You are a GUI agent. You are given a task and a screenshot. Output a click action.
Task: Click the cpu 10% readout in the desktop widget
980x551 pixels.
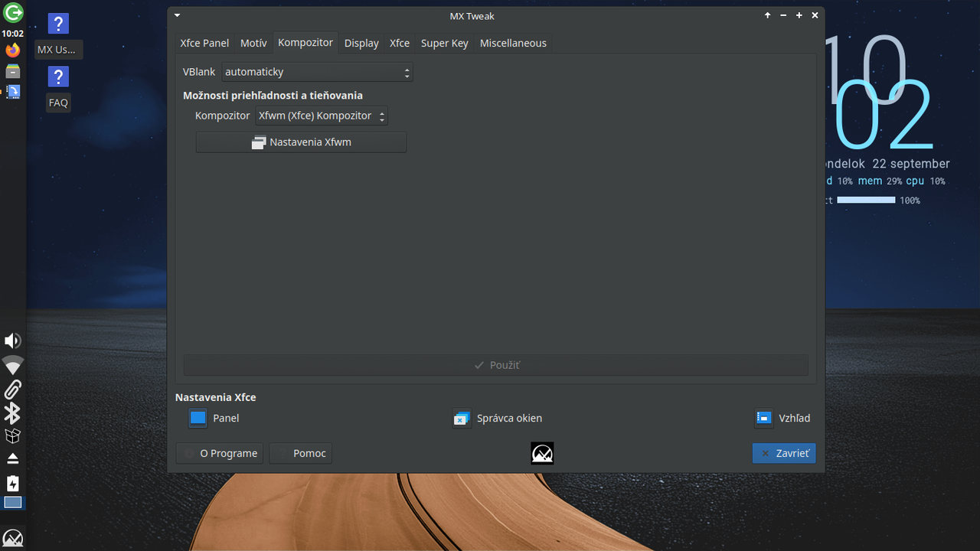pos(926,181)
